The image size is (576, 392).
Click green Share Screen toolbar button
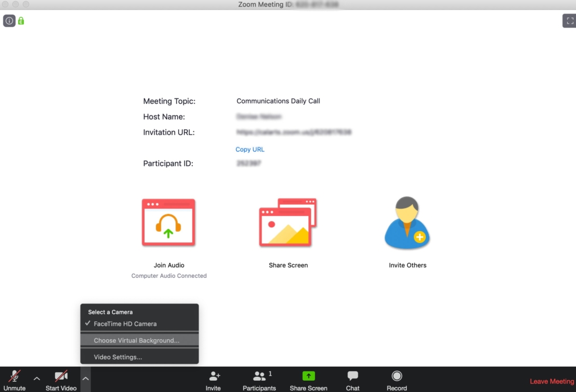pos(309,380)
